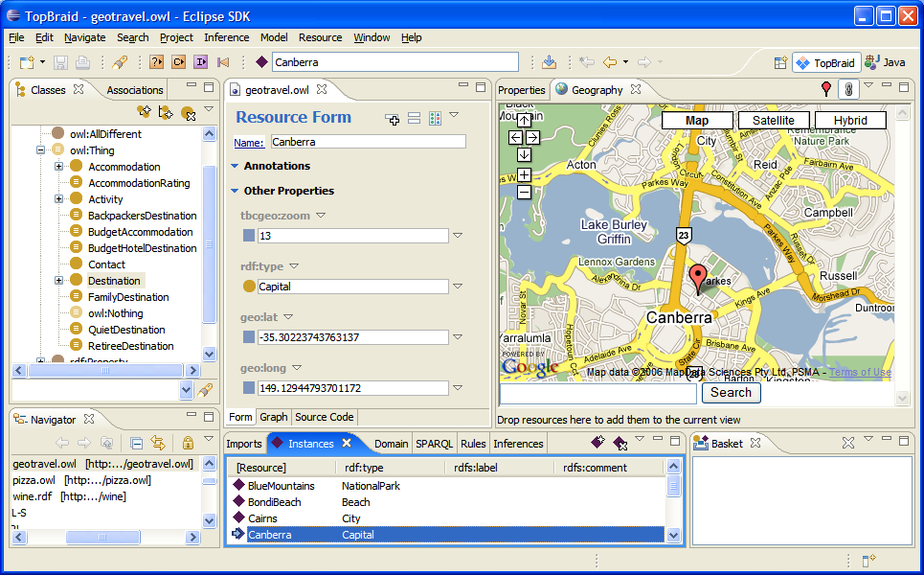
Task: Click the delete class icon in Classes panel
Action: pos(188,114)
